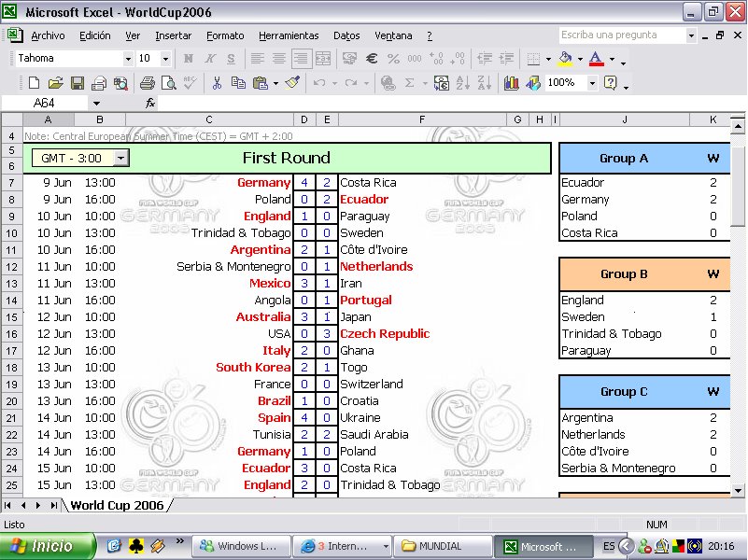This screenshot has height=560, width=748.
Task: Click the Decrease Decimal icon
Action: (x=458, y=59)
